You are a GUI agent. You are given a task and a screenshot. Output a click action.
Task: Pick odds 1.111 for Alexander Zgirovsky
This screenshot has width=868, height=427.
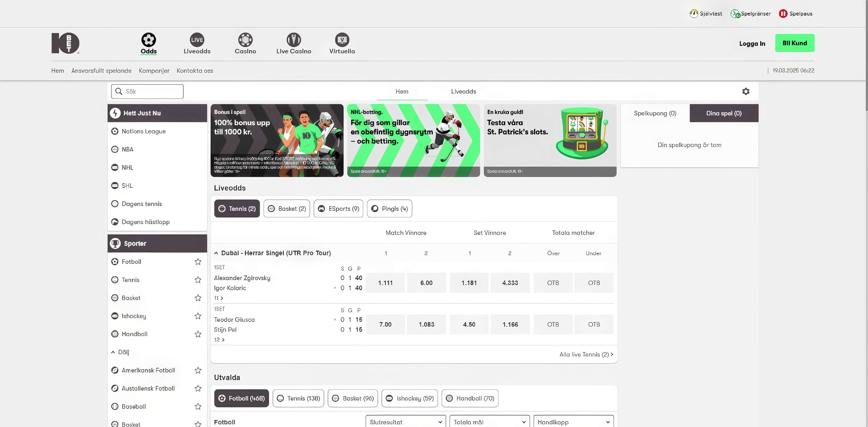385,283
